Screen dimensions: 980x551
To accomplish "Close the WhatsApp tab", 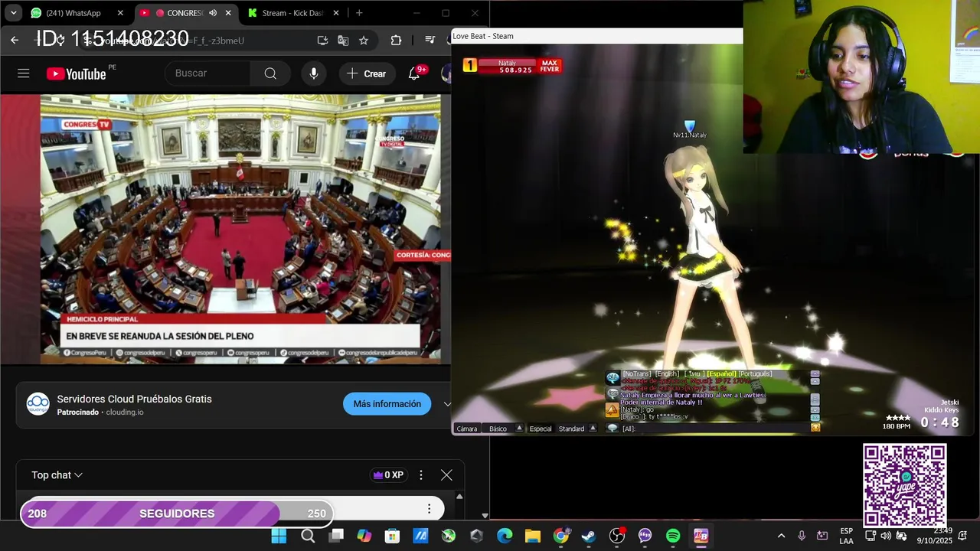I will (x=120, y=13).
